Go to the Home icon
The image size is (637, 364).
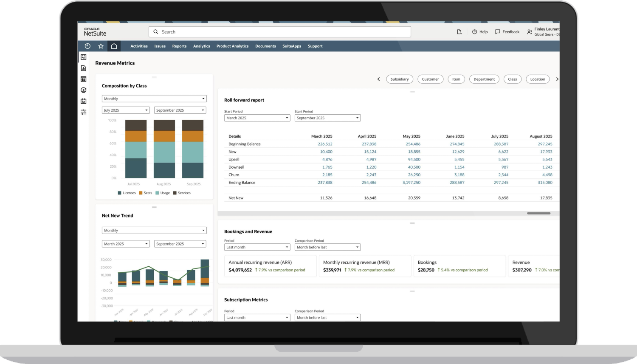(114, 46)
